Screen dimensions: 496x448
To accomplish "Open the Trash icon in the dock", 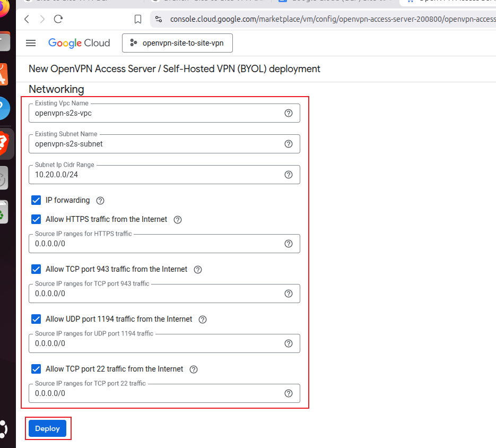I will [3, 212].
